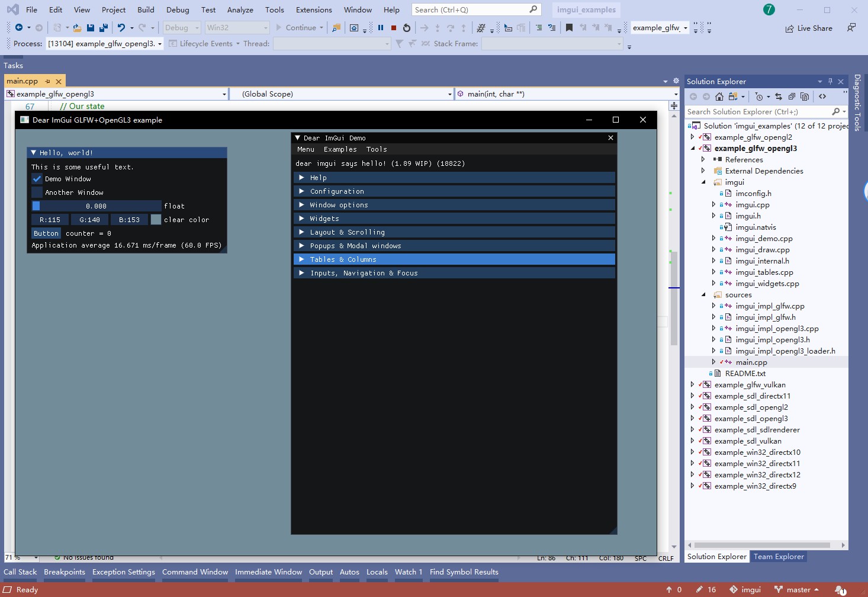Click the Open File folder icon

[77, 28]
